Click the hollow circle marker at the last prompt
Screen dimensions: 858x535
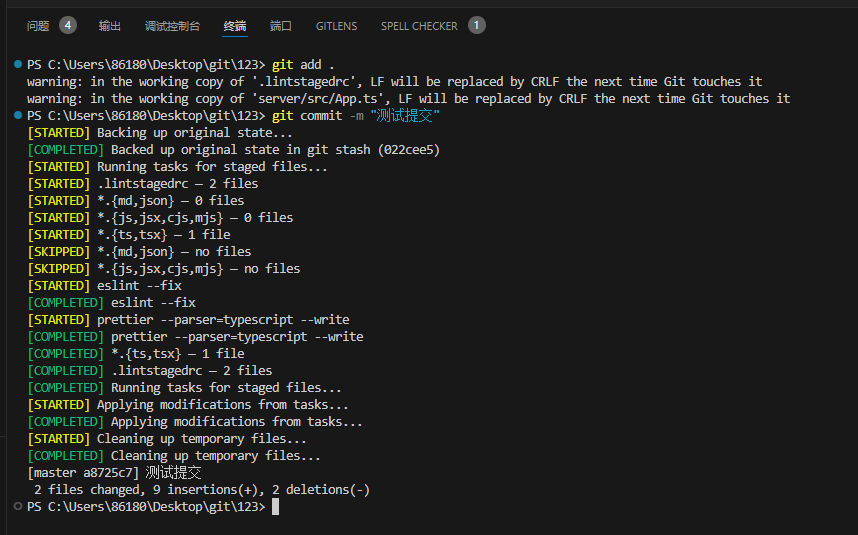(18, 507)
